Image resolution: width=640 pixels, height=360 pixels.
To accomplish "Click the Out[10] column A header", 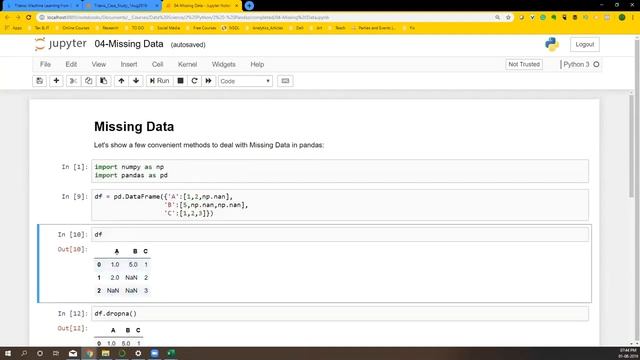I will (117, 251).
